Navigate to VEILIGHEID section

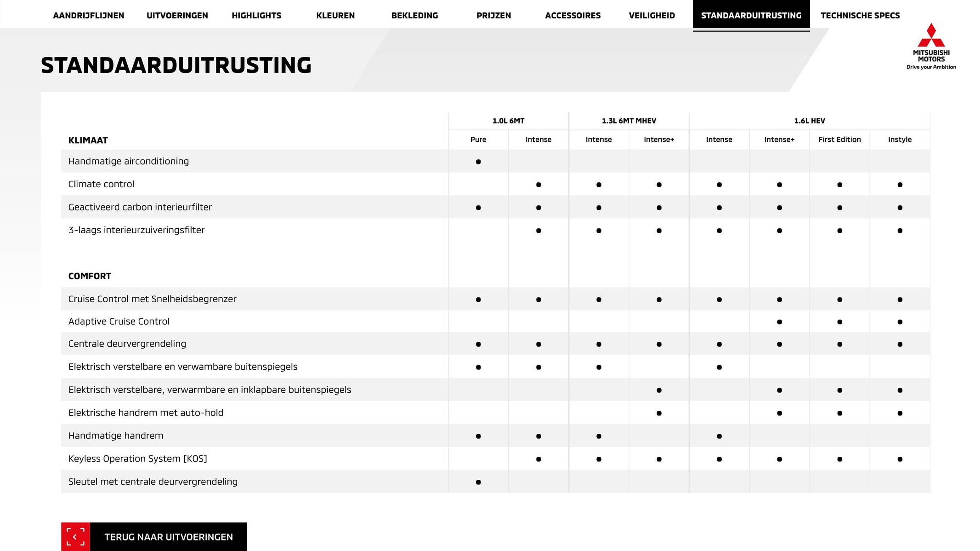pyautogui.click(x=650, y=15)
